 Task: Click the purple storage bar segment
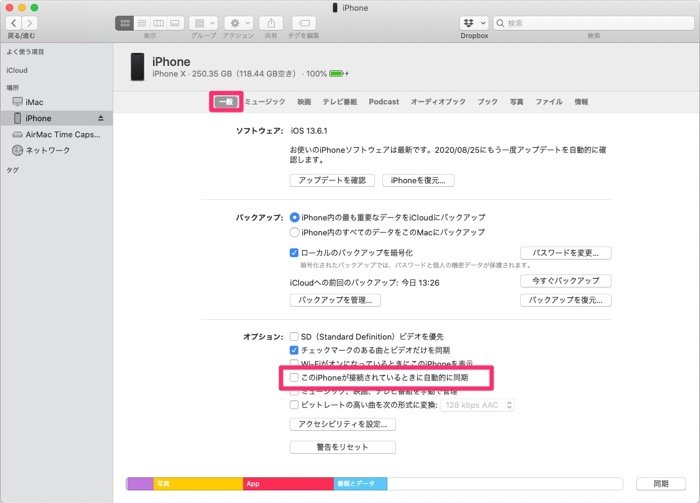point(140,484)
